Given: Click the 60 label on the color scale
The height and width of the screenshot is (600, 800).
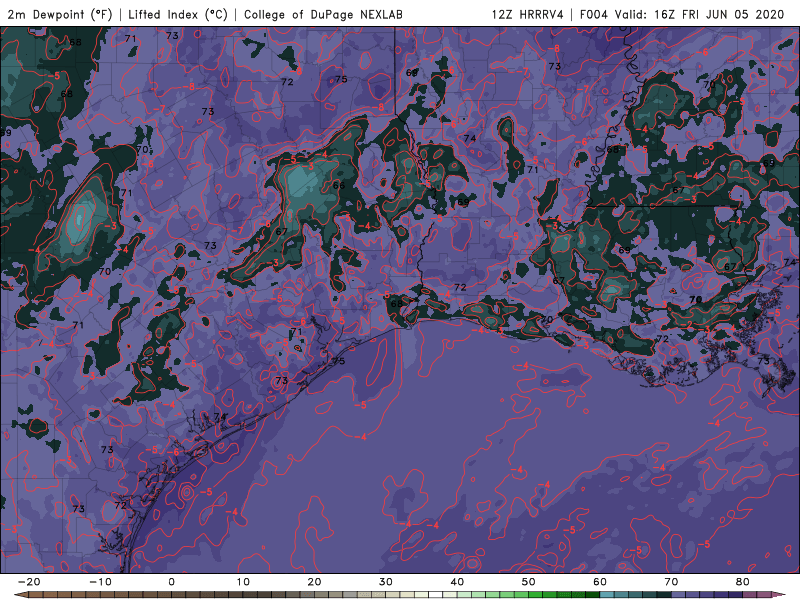Looking at the screenshot, I should 600,582.
